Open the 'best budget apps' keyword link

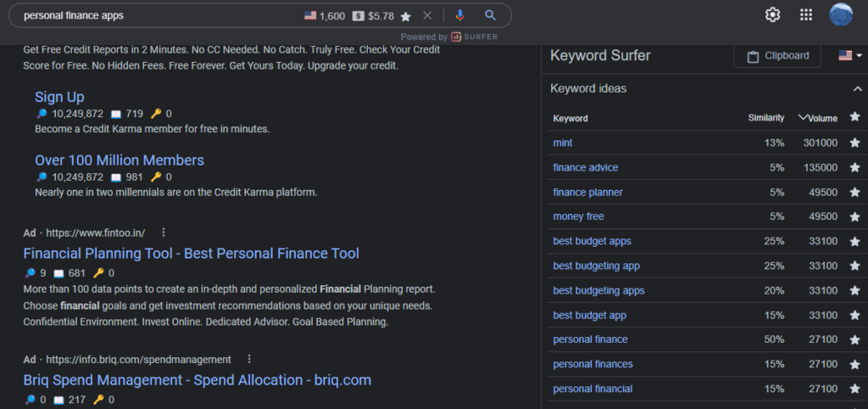(x=592, y=242)
